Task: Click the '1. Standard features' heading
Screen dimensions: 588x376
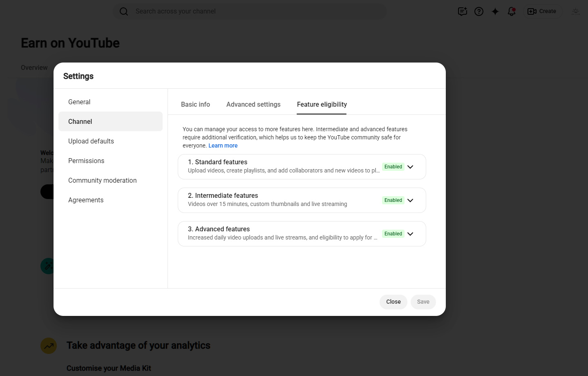Action: [x=217, y=162]
